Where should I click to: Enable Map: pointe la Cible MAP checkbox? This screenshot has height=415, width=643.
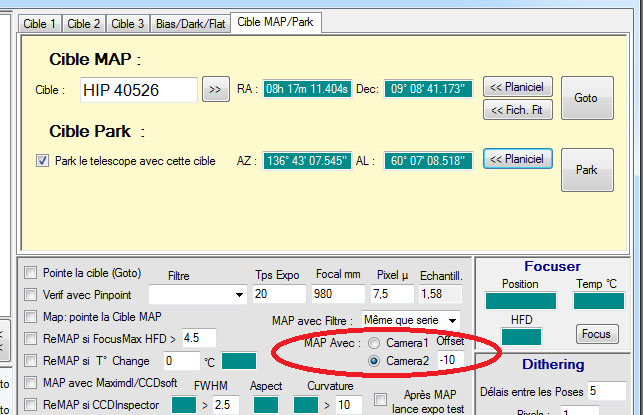click(30, 317)
